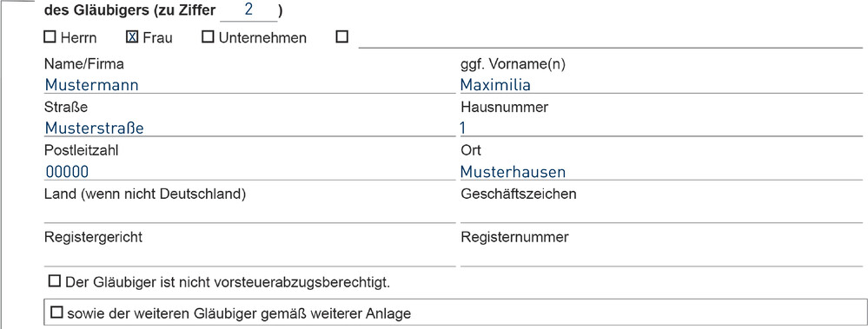Click the Straße field with Musterstraße

pyautogui.click(x=249, y=128)
